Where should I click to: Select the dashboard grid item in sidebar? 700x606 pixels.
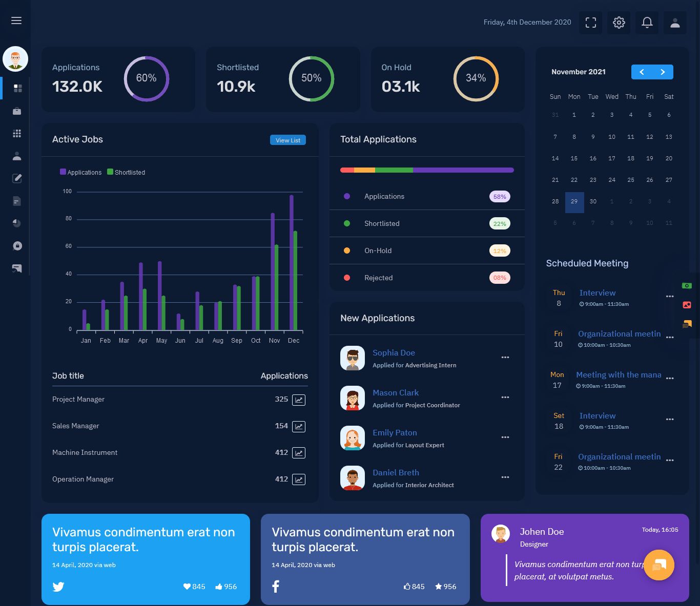click(17, 89)
